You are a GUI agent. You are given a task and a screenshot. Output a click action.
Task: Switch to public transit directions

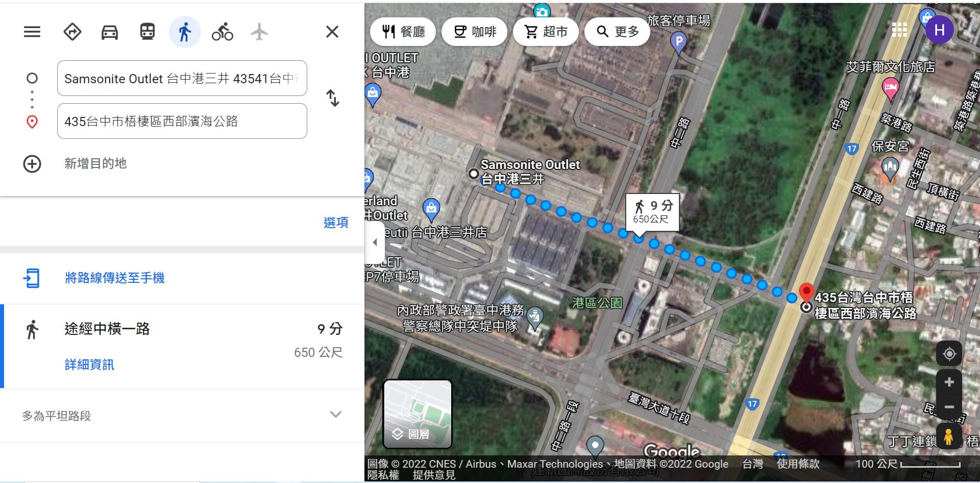coord(148,32)
